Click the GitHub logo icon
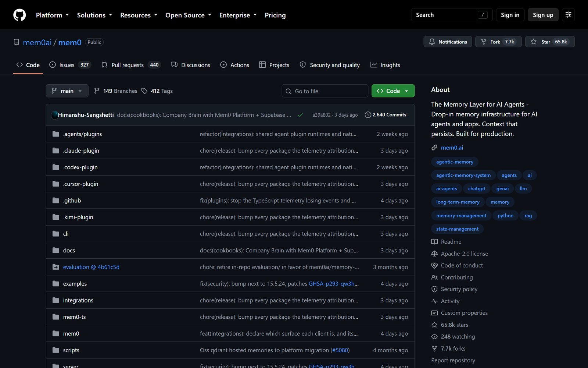The height and width of the screenshot is (368, 588). pyautogui.click(x=19, y=15)
